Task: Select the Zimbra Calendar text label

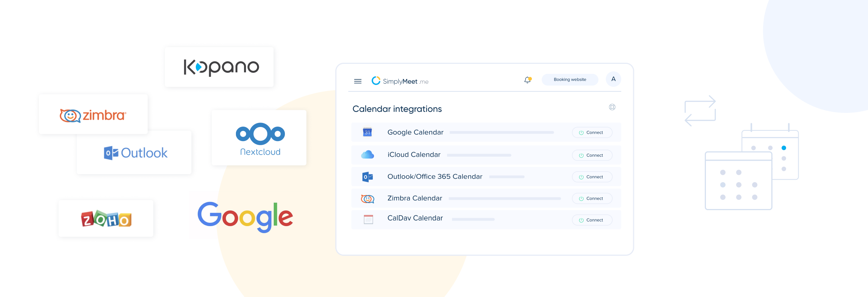Action: [415, 198]
